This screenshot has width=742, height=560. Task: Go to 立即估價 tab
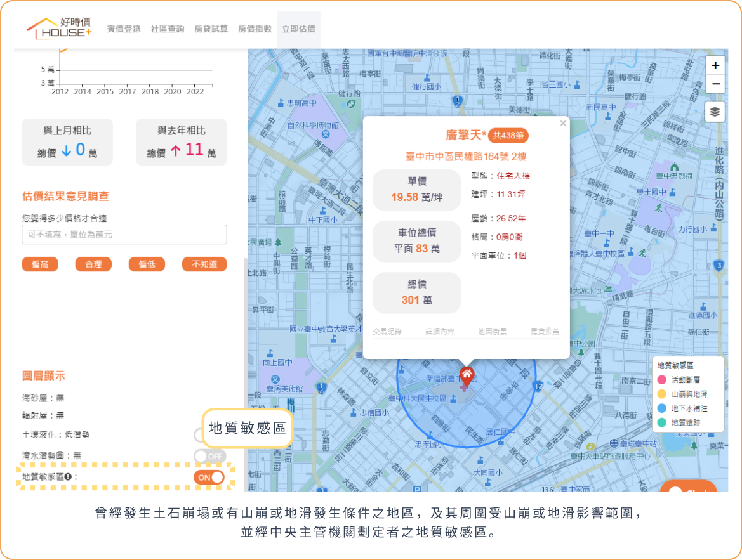(x=298, y=29)
